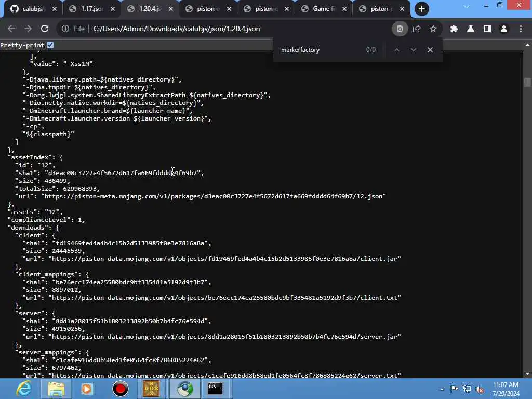Click the "size": 24445539 line

pyautogui.click(x=54, y=251)
